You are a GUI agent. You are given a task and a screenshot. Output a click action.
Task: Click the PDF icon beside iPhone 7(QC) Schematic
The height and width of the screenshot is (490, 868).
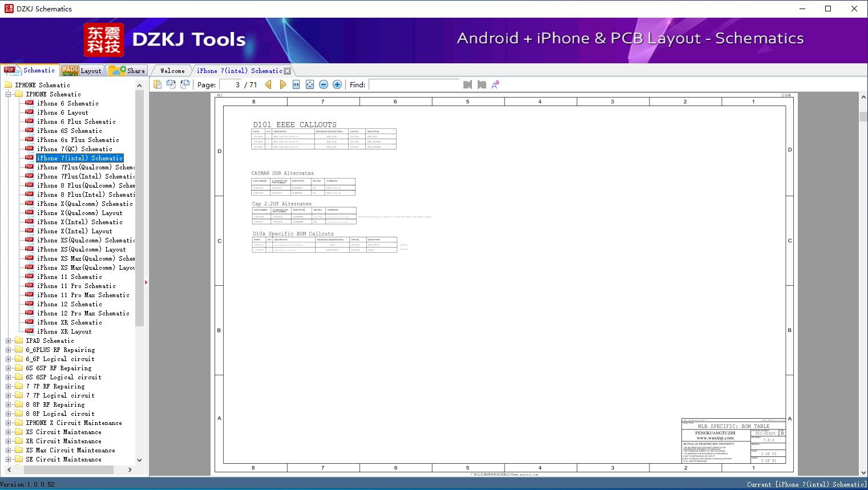(29, 149)
